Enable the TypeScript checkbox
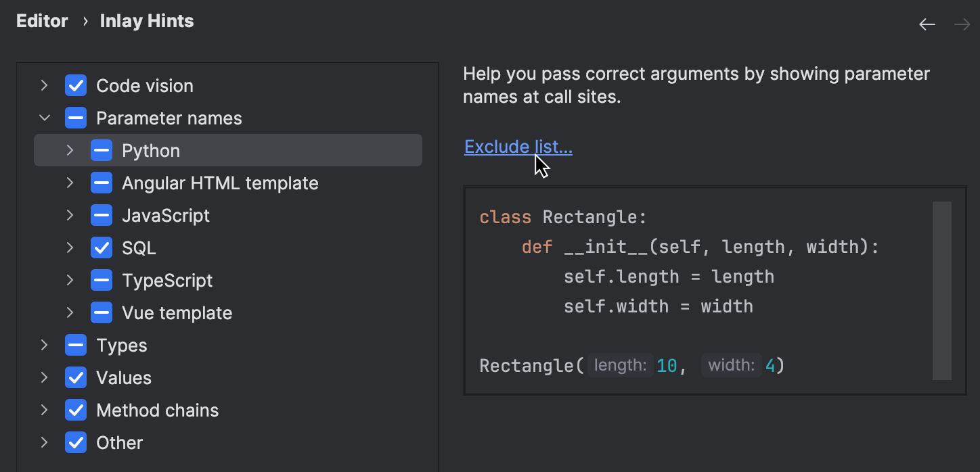 [x=102, y=280]
